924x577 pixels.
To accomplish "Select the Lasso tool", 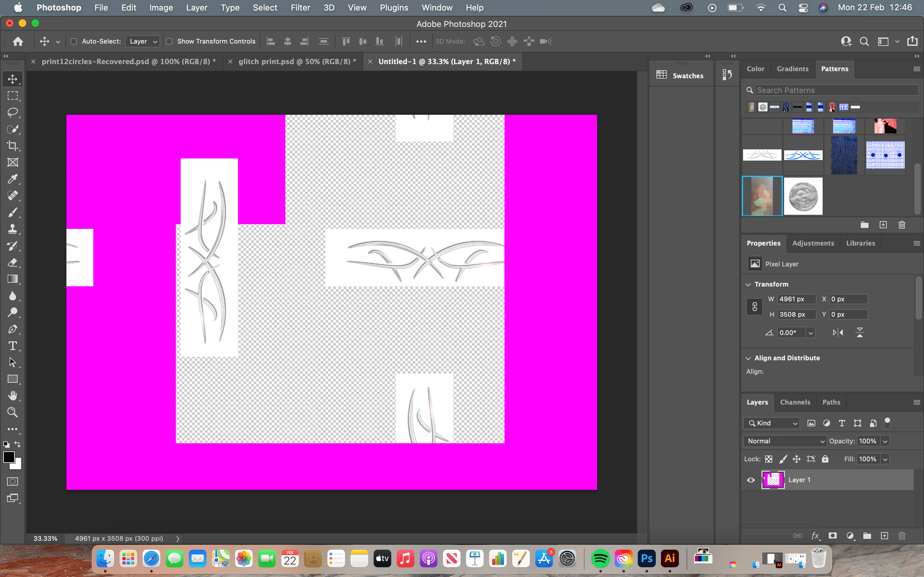I will [13, 113].
